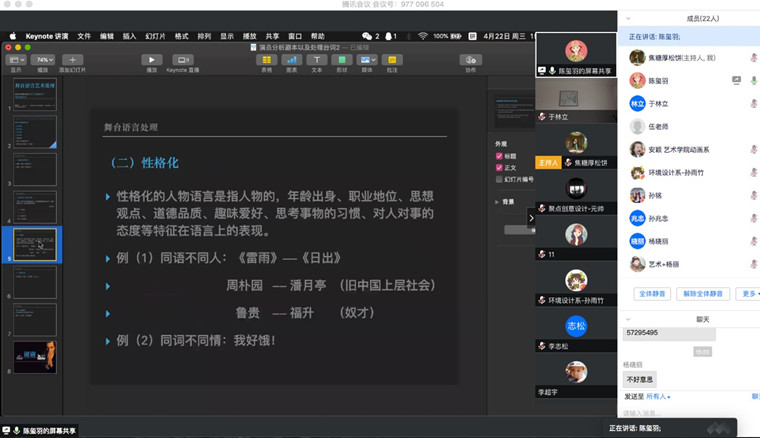Screen dimensions: 760x438
Task: Uncheck the 正文 checkbox
Action: pyautogui.click(x=499, y=168)
